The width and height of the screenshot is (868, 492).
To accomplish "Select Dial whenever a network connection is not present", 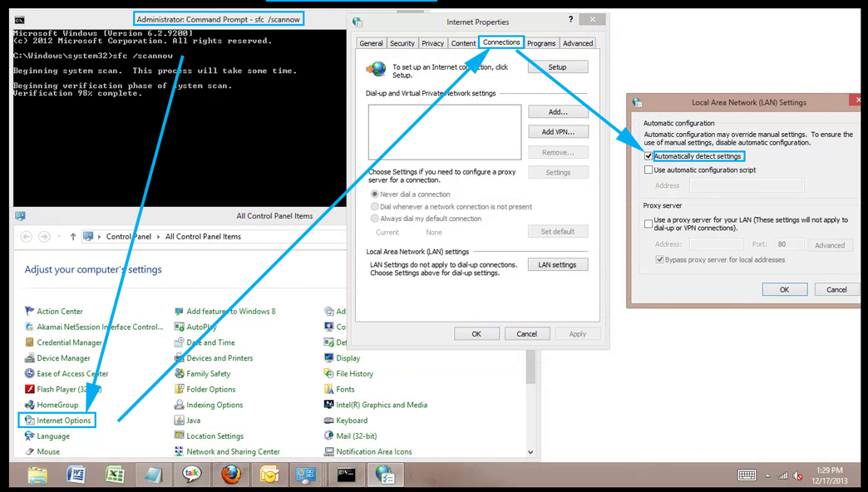I will click(x=375, y=206).
